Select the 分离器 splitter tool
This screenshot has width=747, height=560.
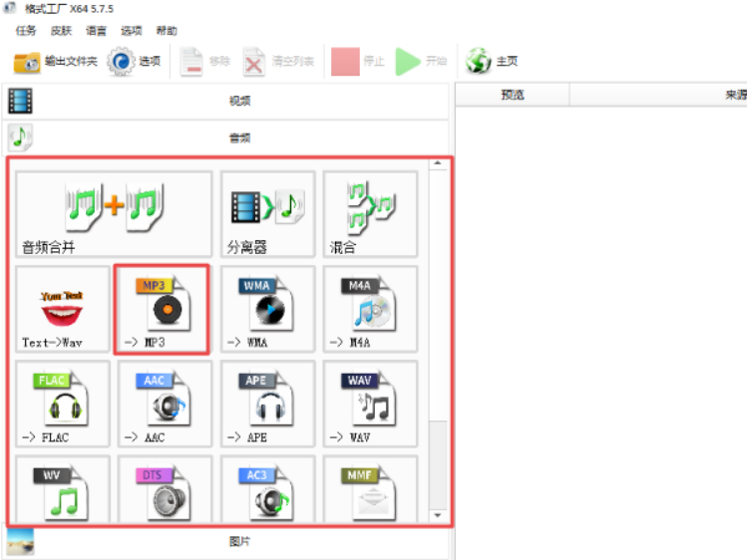pos(267,214)
